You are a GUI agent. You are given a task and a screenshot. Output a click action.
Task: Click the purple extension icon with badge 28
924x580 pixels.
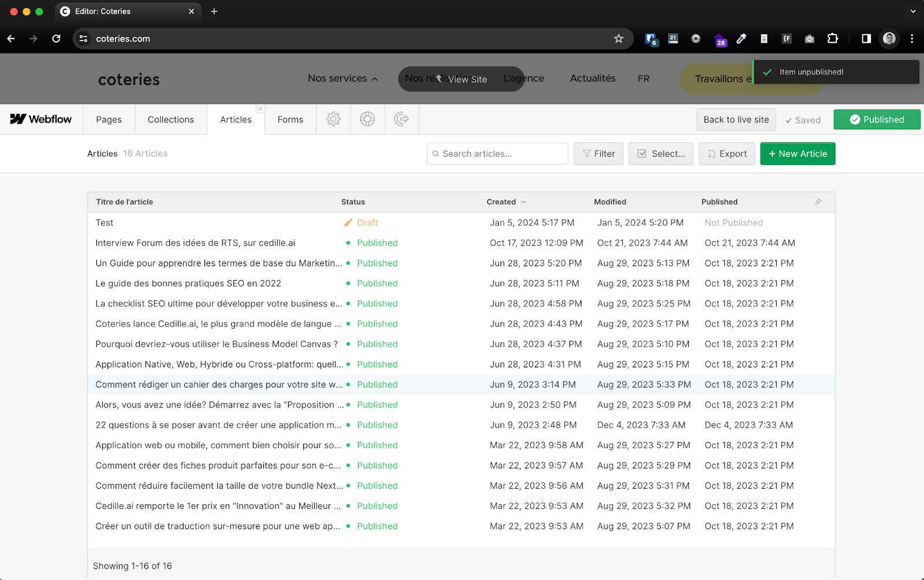[720, 39]
